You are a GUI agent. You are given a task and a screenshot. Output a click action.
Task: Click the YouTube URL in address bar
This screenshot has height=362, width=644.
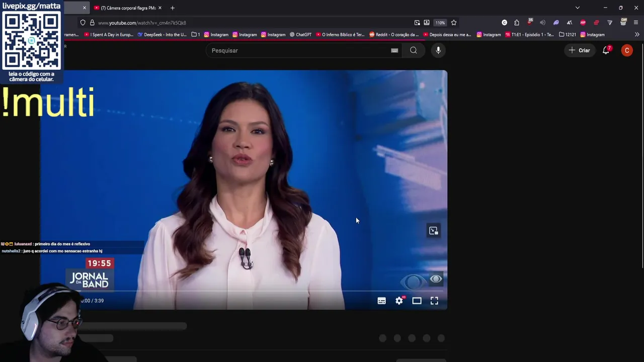[142, 23]
